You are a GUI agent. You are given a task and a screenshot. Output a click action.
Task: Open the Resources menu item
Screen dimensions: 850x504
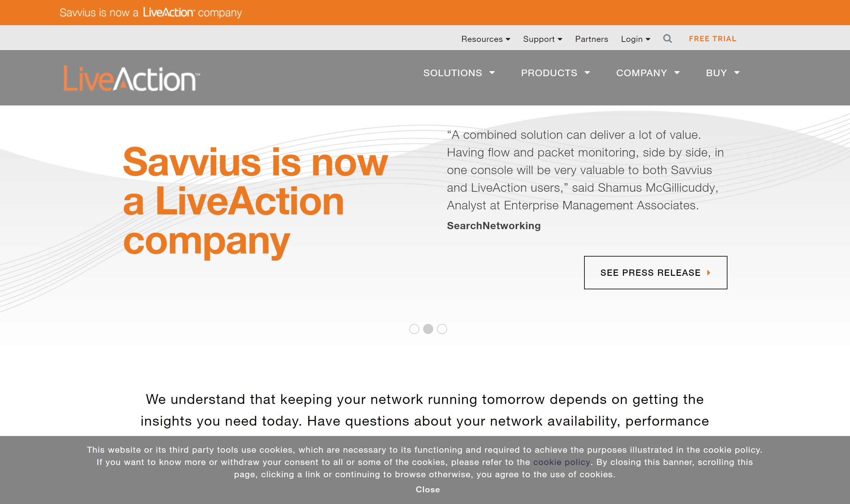point(484,38)
